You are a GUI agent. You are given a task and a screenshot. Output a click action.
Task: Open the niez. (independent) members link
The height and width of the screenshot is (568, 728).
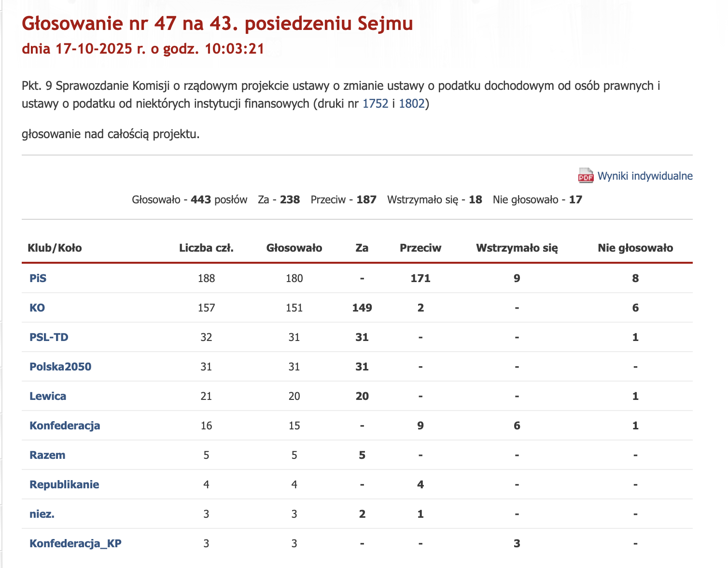pyautogui.click(x=42, y=514)
